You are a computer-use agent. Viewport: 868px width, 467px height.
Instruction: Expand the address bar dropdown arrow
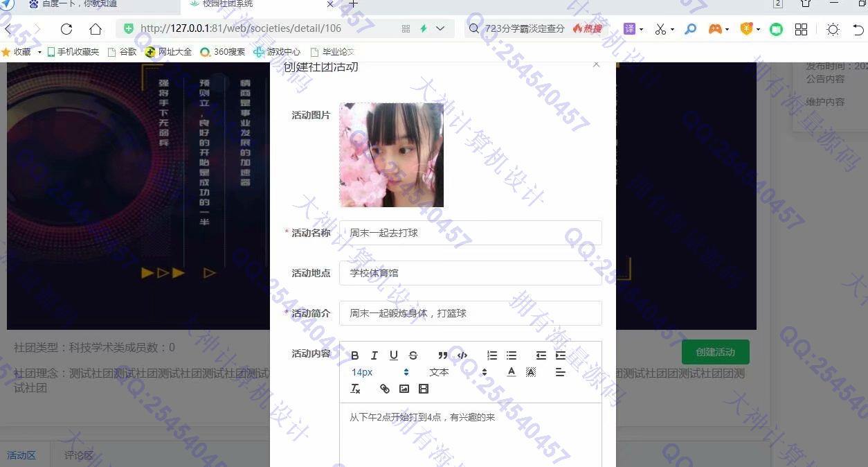tap(440, 28)
